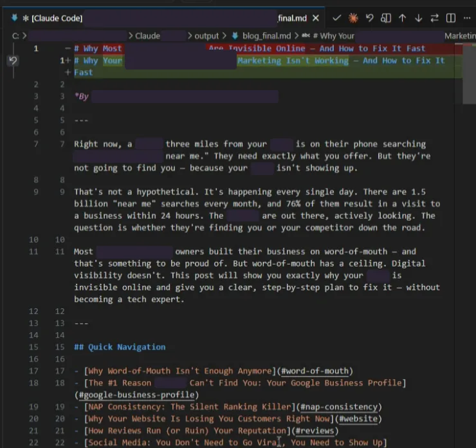Image resolution: width=476 pixels, height=448 pixels.
Task: Click line number 1 in the original gutter
Action: tap(36, 48)
